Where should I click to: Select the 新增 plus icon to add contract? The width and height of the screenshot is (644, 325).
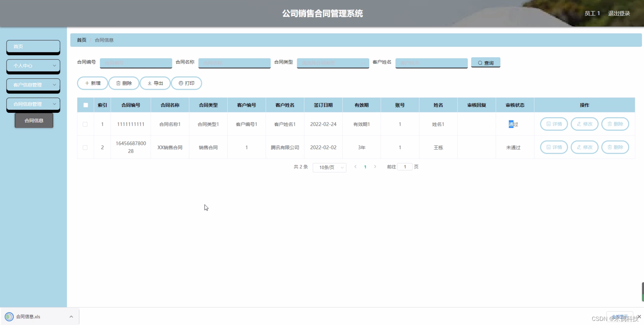coord(87,83)
